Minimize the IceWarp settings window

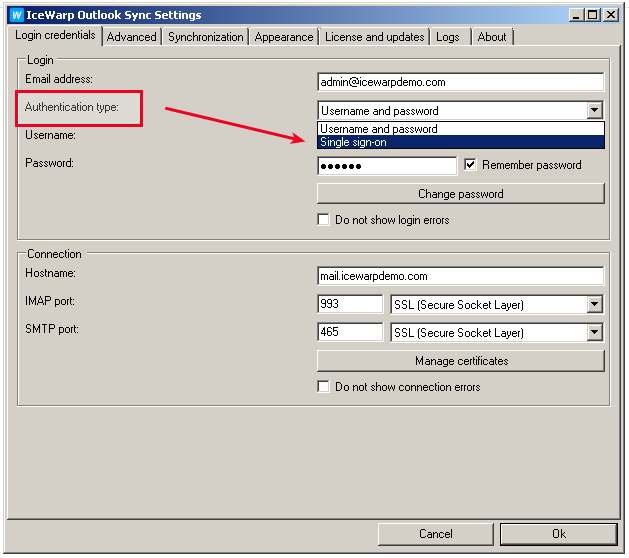pyautogui.click(x=576, y=15)
